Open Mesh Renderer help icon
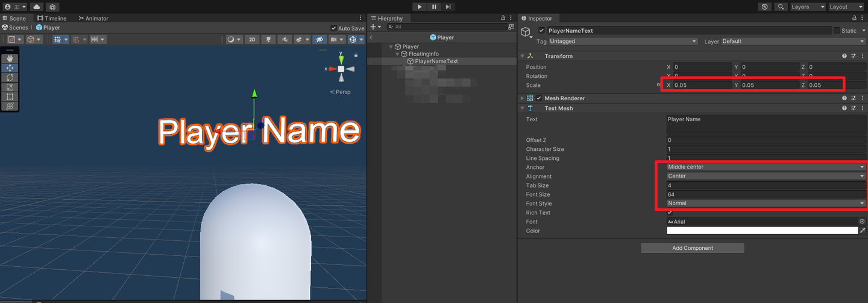This screenshot has width=868, height=303. tap(844, 98)
